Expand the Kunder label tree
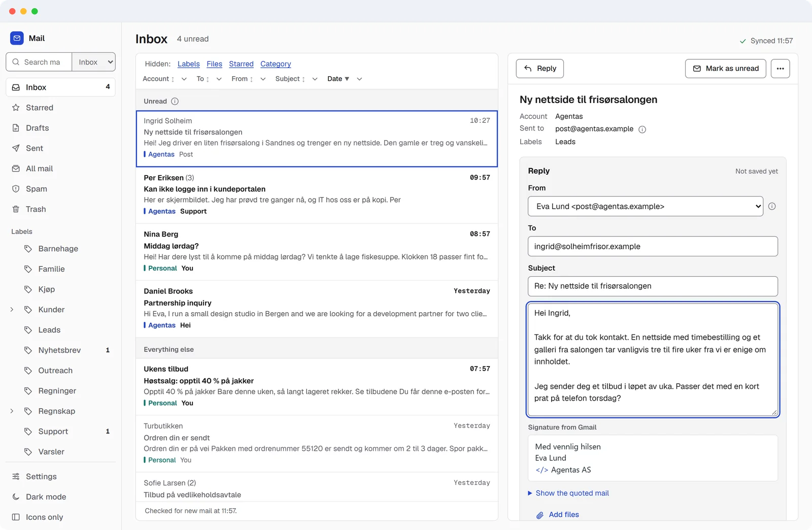 tap(12, 310)
